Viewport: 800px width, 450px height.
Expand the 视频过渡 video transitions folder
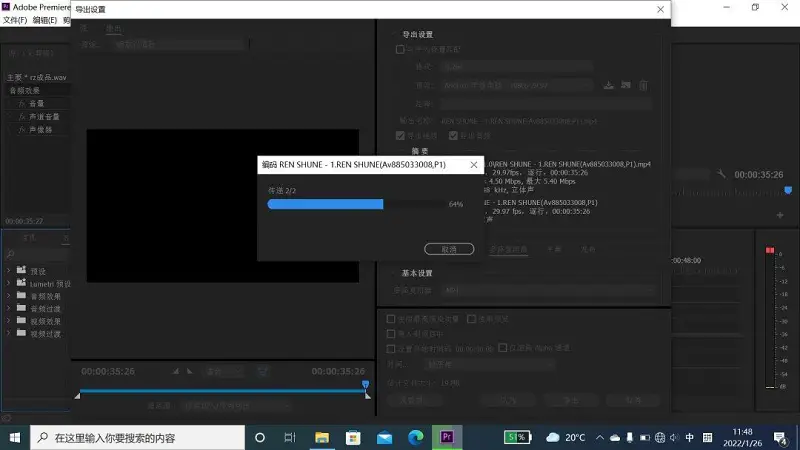pos(8,334)
